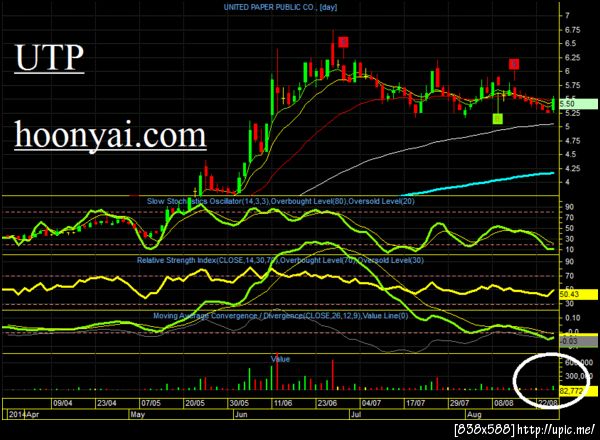Click the current price tag 5.50
Viewport: 600px width, 440px height.
coord(578,104)
